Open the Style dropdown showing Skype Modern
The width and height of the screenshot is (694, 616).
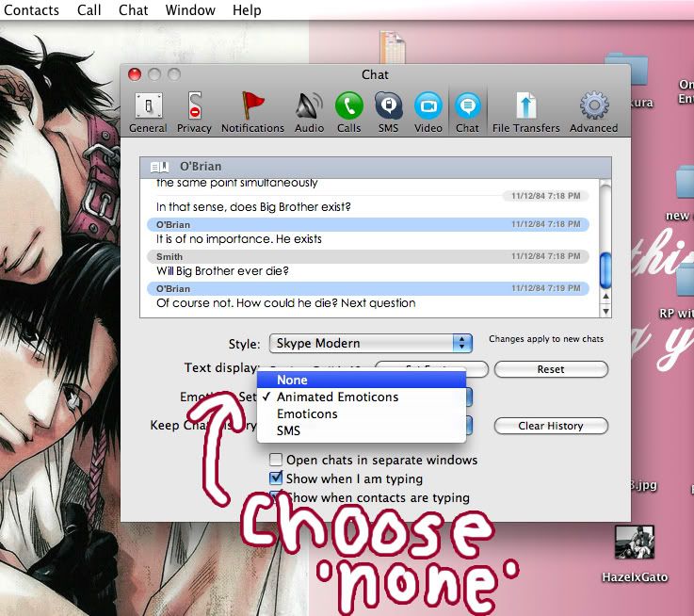[370, 343]
